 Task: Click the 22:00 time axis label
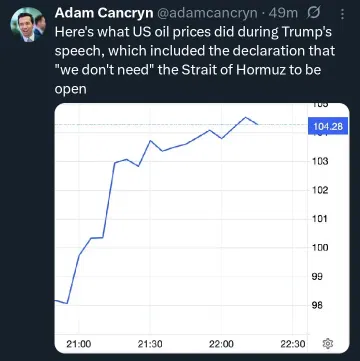click(221, 344)
